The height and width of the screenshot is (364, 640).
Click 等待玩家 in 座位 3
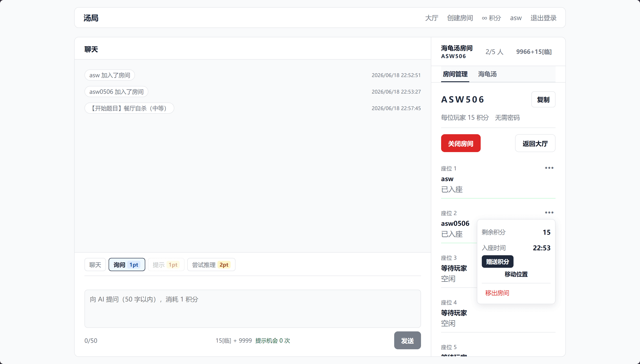point(454,268)
